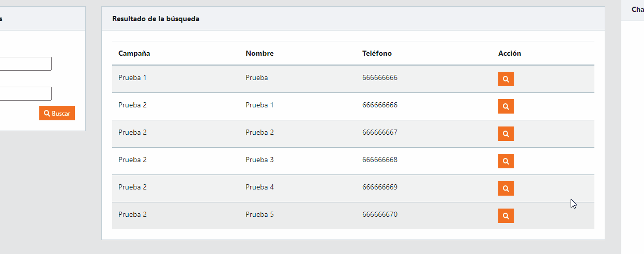Click the text field directly above Buscar

[26, 93]
